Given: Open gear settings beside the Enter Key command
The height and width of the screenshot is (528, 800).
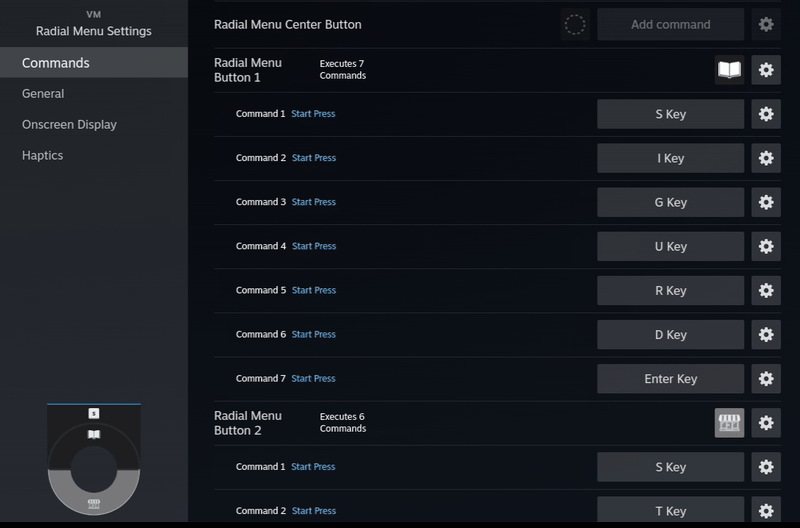Looking at the screenshot, I should [766, 379].
